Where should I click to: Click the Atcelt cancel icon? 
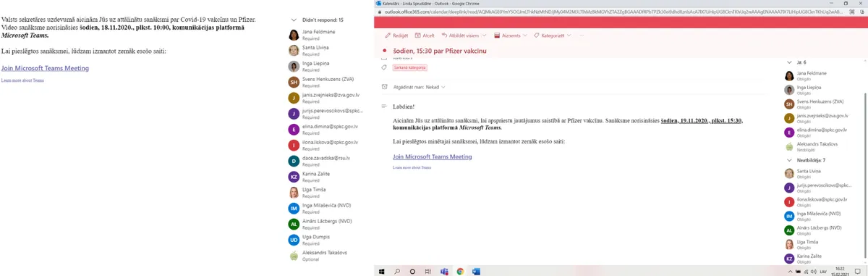pos(417,35)
